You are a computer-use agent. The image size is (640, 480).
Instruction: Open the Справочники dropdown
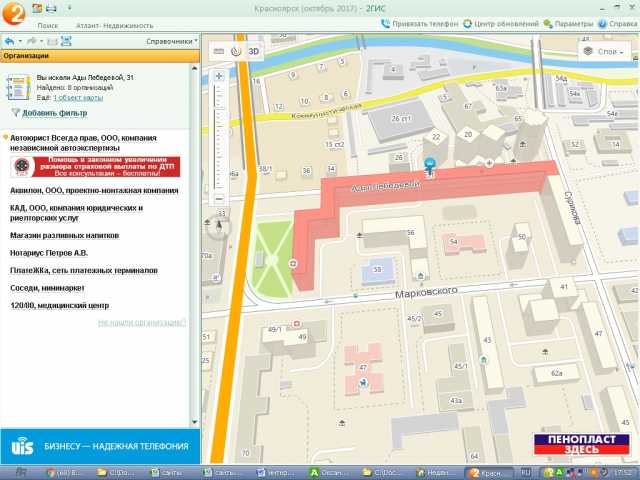(x=172, y=41)
